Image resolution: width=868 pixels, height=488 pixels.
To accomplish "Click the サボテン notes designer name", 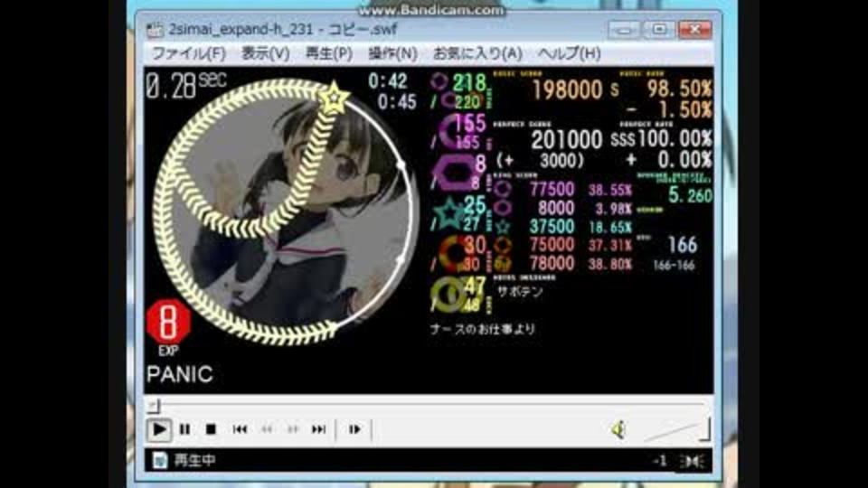I will (520, 292).
